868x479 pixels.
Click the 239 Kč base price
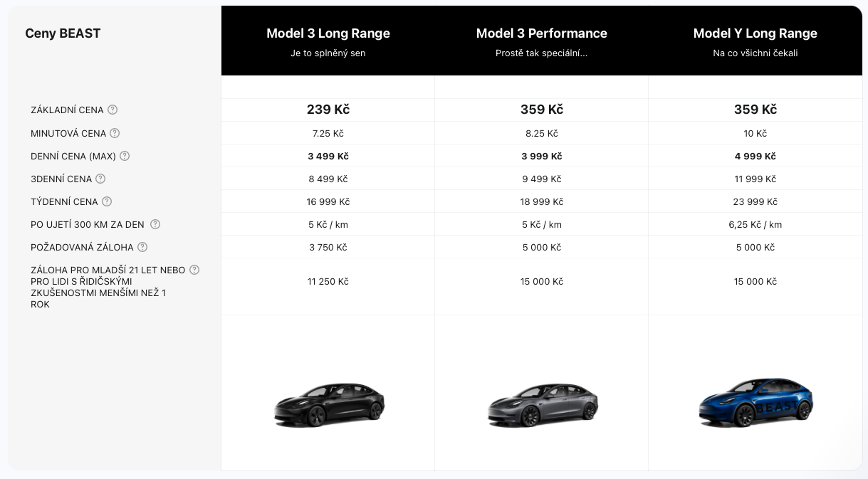pos(328,110)
